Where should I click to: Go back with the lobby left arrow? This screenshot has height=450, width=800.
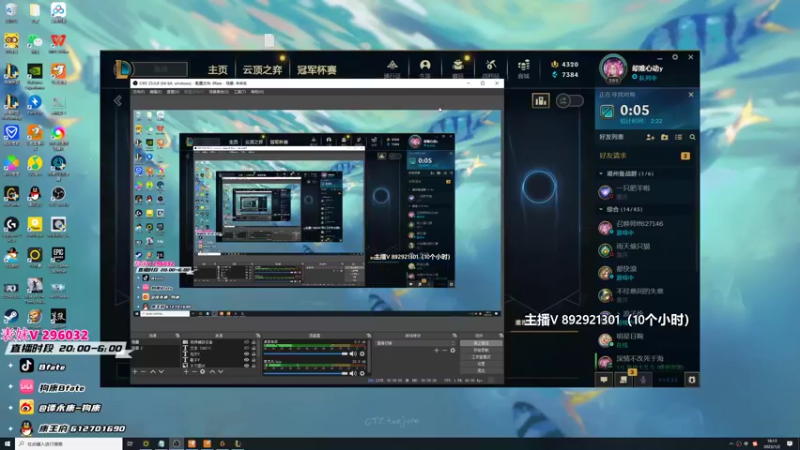pyautogui.click(x=118, y=101)
